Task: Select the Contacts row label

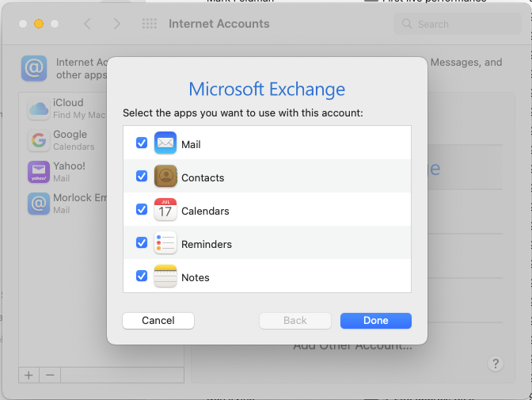Action: [203, 178]
